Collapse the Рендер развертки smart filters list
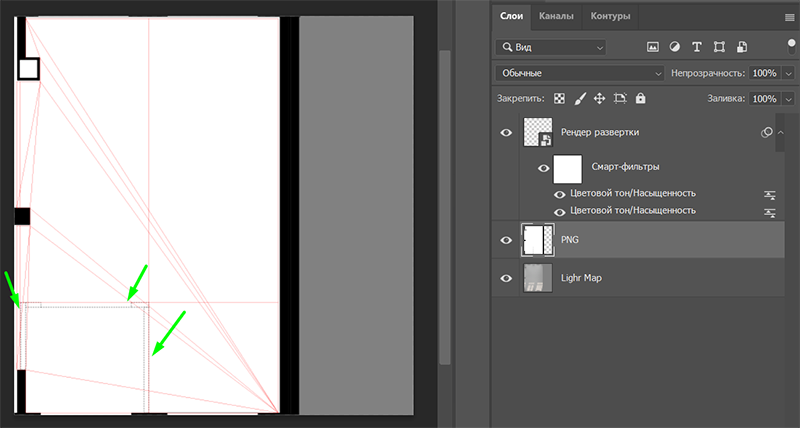Image resolution: width=800 pixels, height=428 pixels. click(781, 133)
